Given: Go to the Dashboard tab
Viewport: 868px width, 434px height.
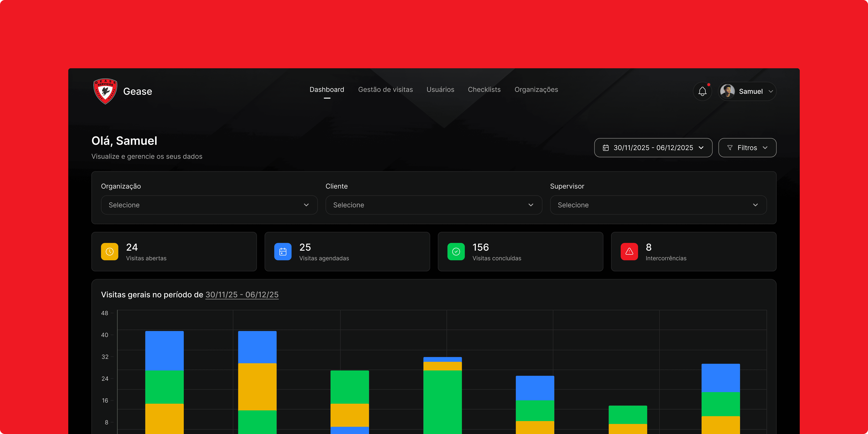Looking at the screenshot, I should coord(327,90).
